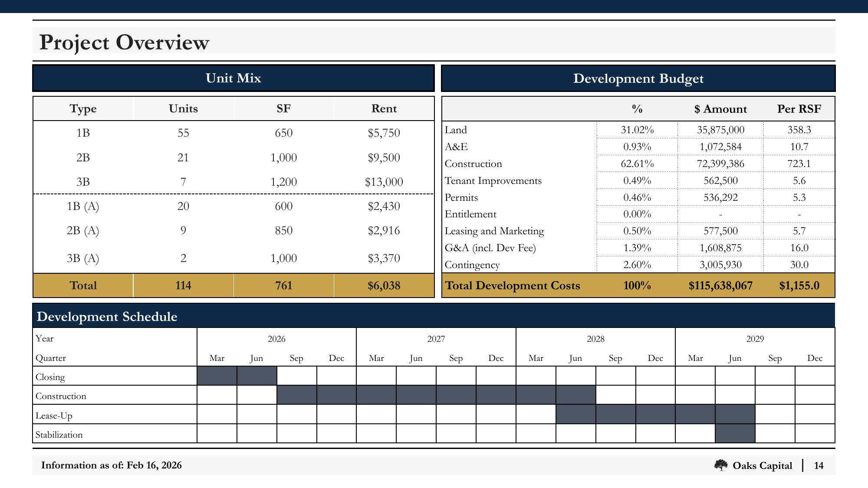Click the Development Schedule header
Image resolution: width=868 pixels, height=488 pixels.
[434, 316]
